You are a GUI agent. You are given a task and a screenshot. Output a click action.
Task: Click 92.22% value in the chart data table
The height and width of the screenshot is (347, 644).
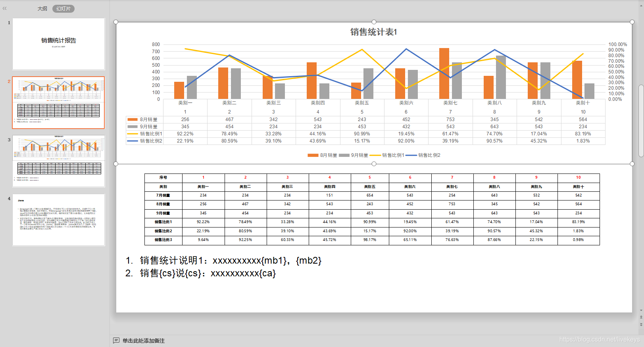click(185, 134)
